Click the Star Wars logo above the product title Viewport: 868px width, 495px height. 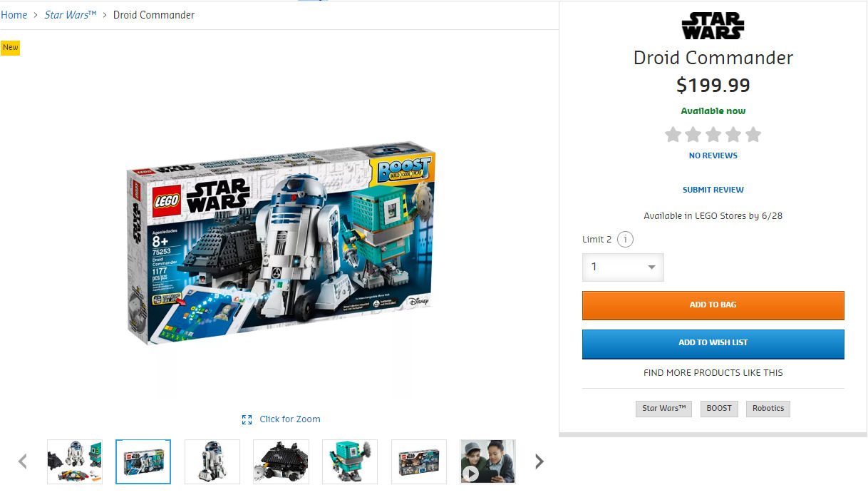pos(713,26)
